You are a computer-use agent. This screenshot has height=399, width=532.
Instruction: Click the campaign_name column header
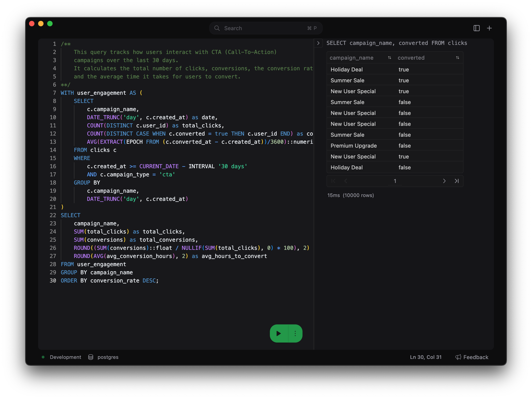351,58
